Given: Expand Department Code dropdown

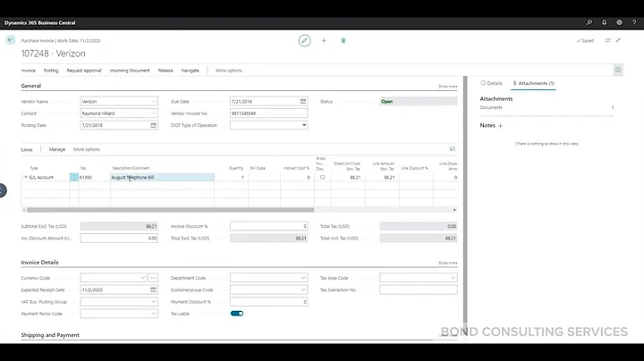Looking at the screenshot, I should click(303, 278).
